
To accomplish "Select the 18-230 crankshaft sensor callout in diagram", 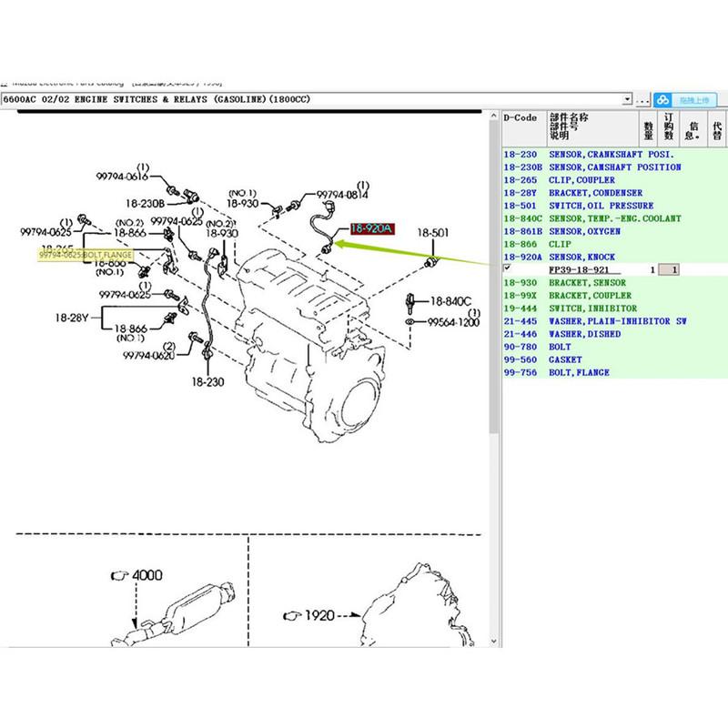I will coord(209,384).
